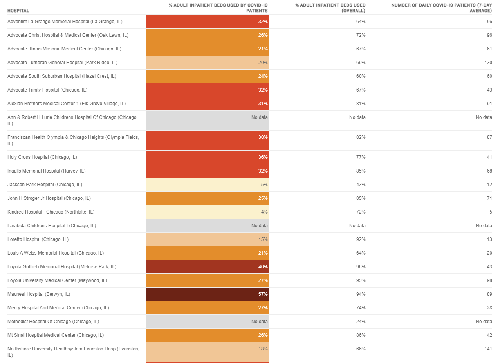Screen dimensions: 500x363
Task: Select the % adult inpatient beds used overall header
Action: (x=330, y=8)
